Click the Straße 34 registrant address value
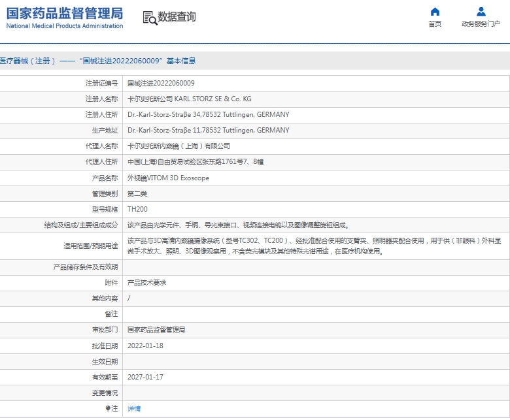 point(208,115)
